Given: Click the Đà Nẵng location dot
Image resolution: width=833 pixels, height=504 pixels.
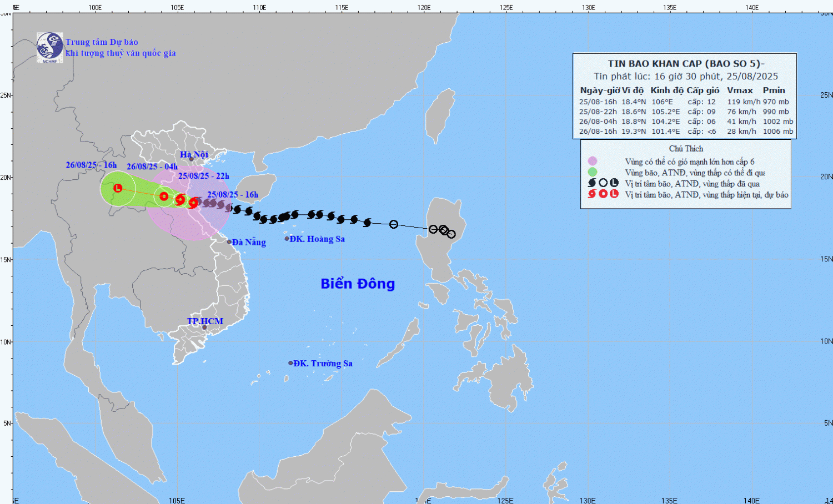Looking at the screenshot, I should [229, 242].
